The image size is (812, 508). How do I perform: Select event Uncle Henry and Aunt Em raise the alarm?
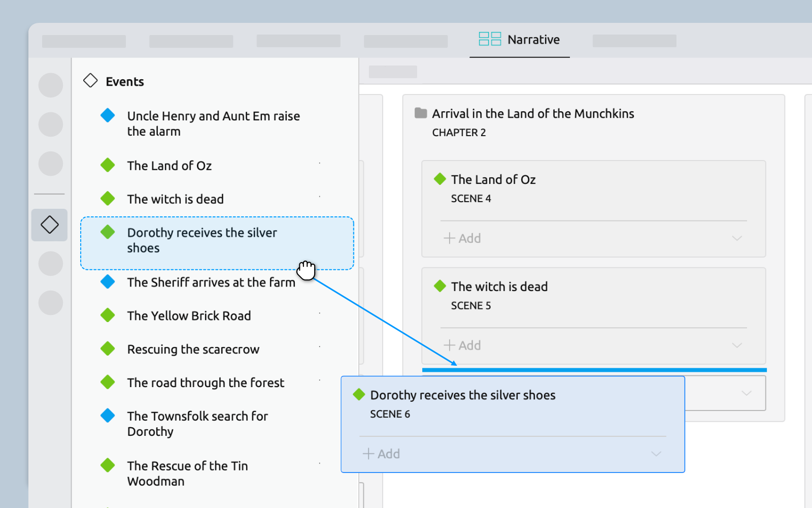coord(214,123)
